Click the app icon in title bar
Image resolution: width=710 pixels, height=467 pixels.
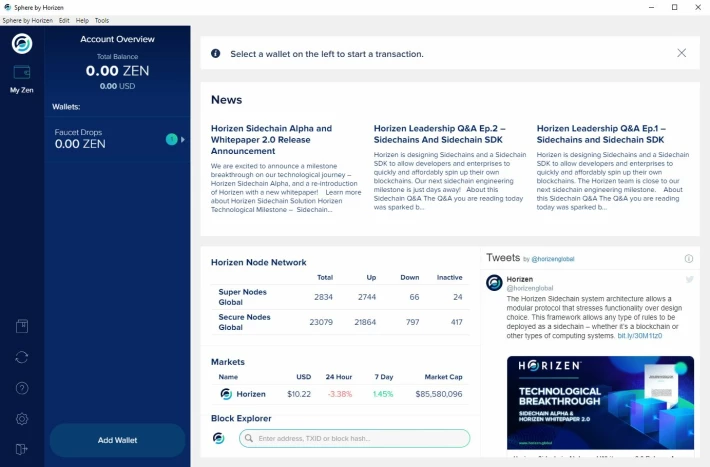pyautogui.click(x=8, y=7)
